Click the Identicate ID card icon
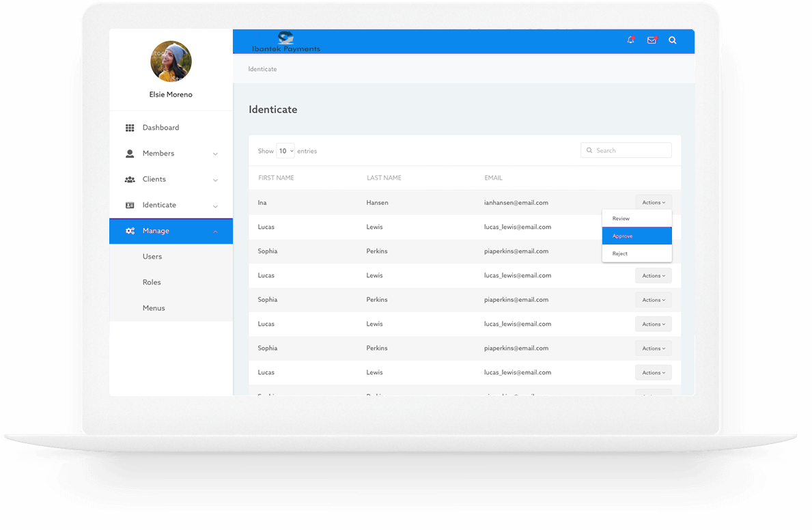The height and width of the screenshot is (530, 812). (130, 205)
